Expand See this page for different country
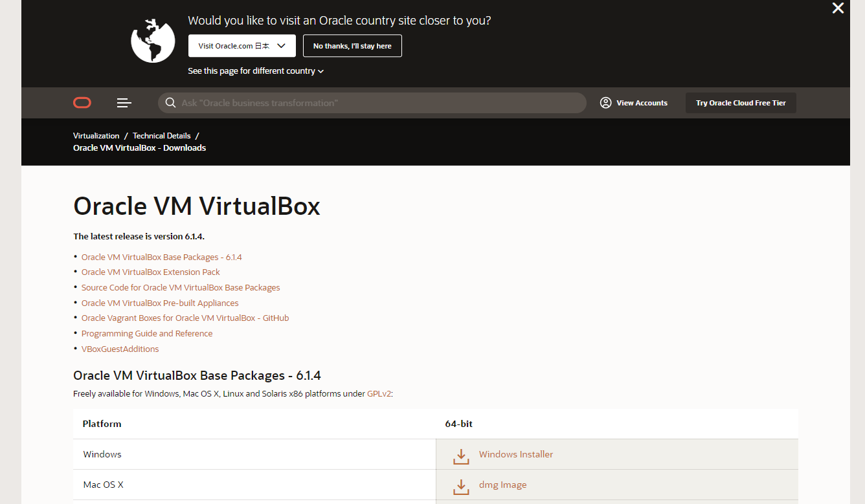Screen dimensions: 865x504 [x=256, y=71]
